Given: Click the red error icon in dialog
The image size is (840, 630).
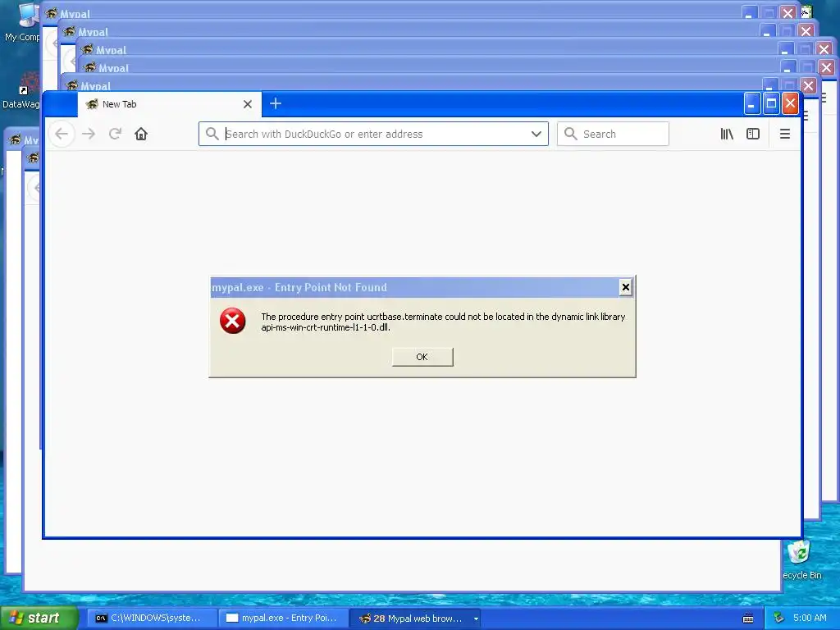Looking at the screenshot, I should pyautogui.click(x=232, y=321).
